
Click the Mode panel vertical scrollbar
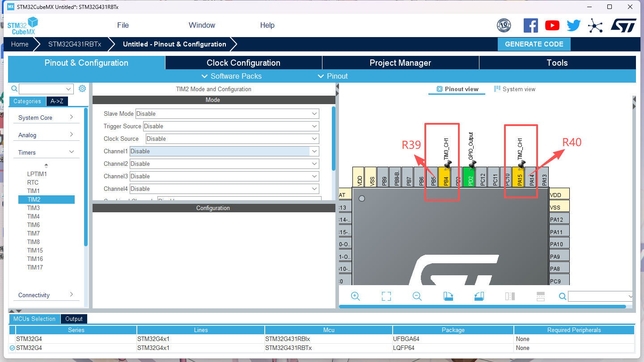[334, 139]
